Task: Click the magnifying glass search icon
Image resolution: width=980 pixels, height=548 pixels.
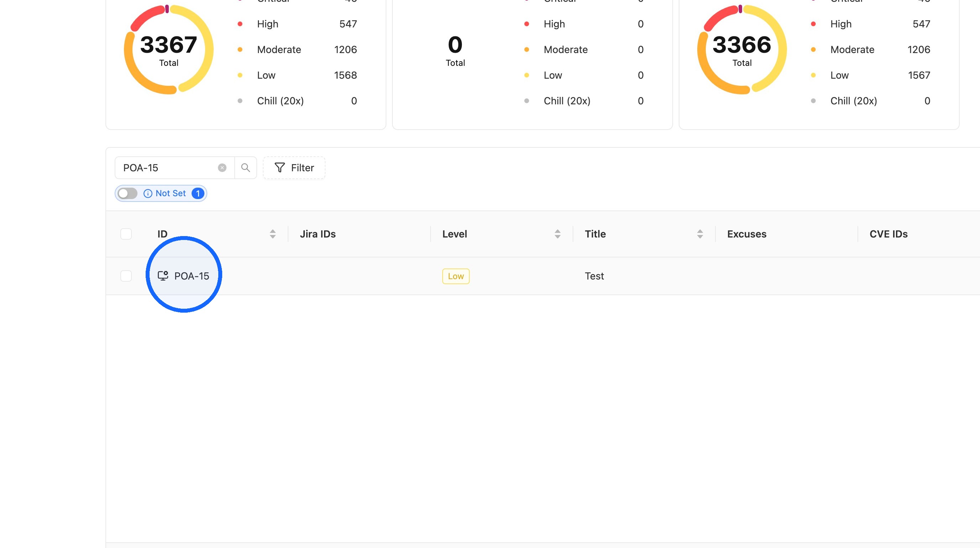Action: coord(246,168)
